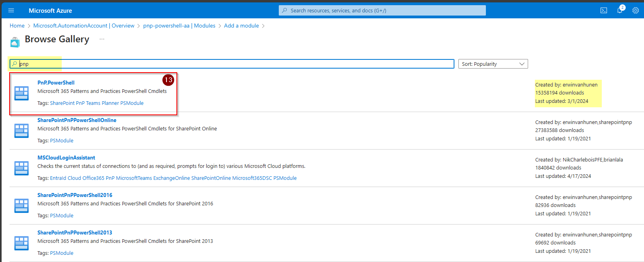Open pnp-powershell-aa | Modules breadcrumb
The width and height of the screenshot is (644, 262).
179,26
